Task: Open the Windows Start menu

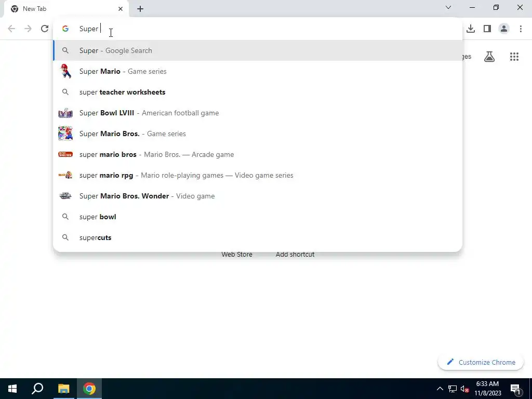Action: [x=12, y=389]
